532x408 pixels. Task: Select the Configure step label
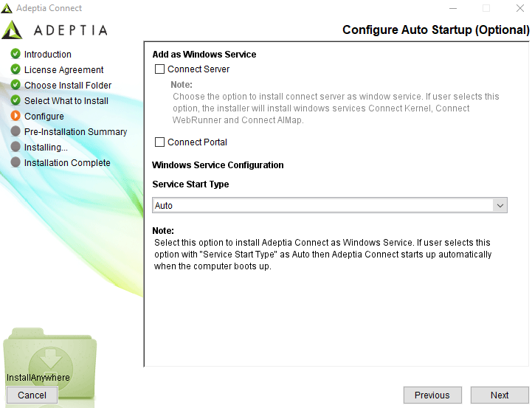tap(44, 117)
